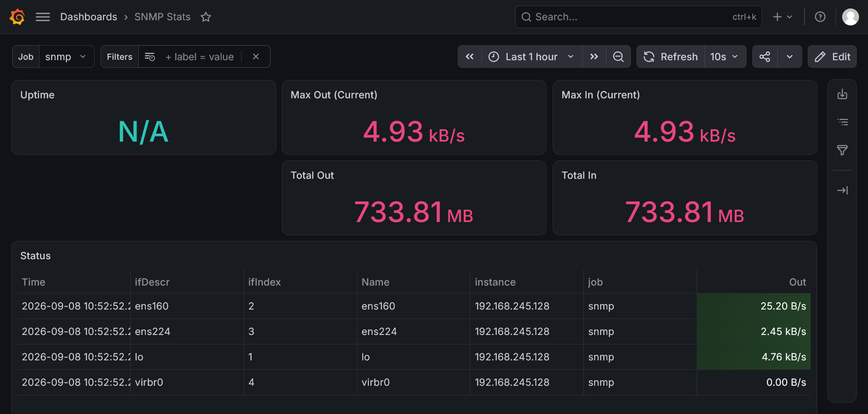Click the Edit dashboard button
The height and width of the screenshot is (414, 868).
tap(832, 56)
